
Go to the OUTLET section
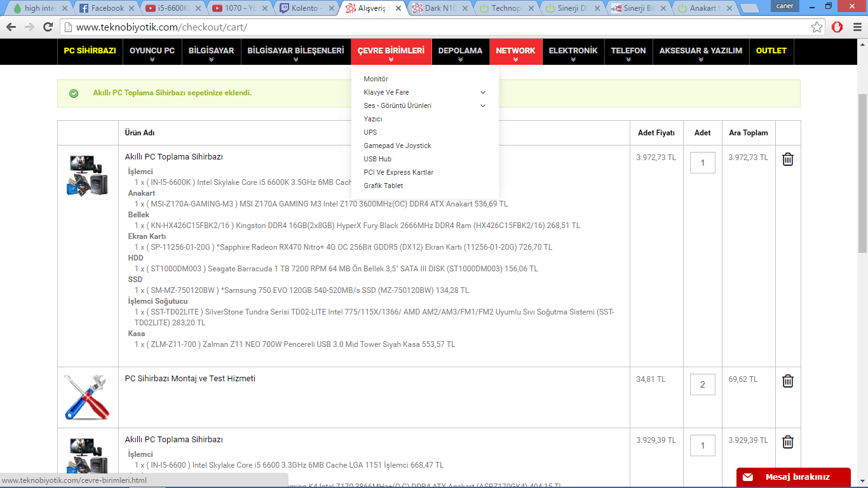(x=771, y=51)
